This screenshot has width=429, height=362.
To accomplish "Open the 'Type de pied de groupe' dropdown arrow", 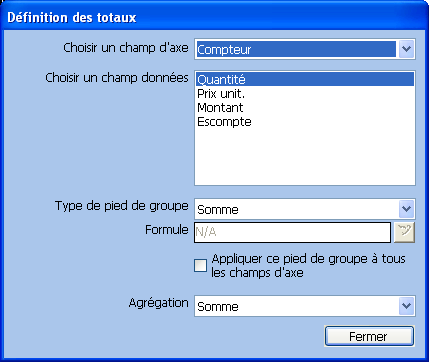I will [x=406, y=209].
